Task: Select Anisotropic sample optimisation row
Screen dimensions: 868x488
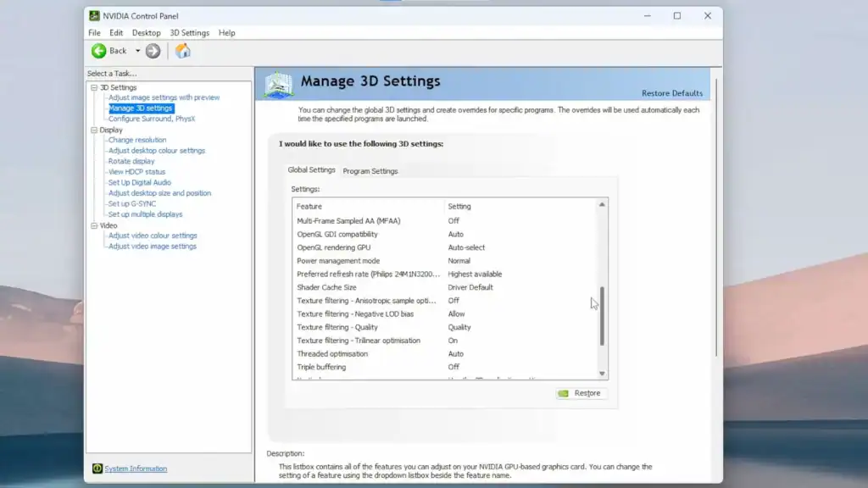Action: [445, 301]
